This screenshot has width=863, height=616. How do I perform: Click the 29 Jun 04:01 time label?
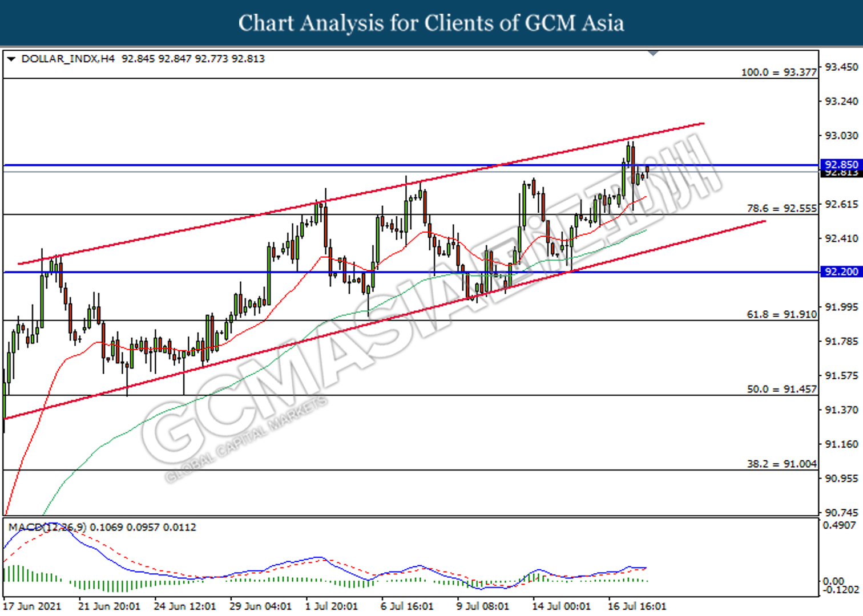point(261,606)
